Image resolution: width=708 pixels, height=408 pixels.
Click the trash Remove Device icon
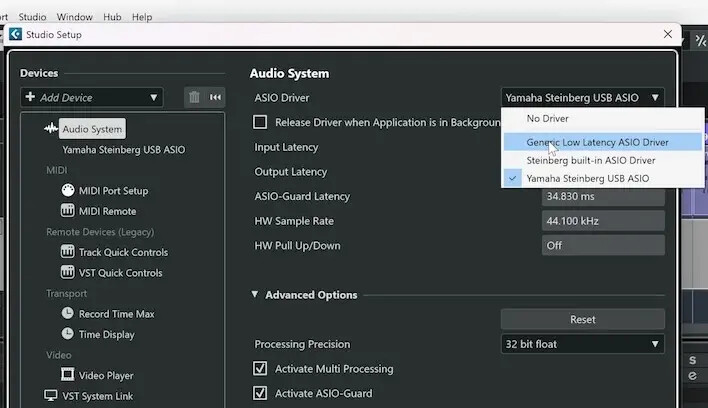coord(194,97)
